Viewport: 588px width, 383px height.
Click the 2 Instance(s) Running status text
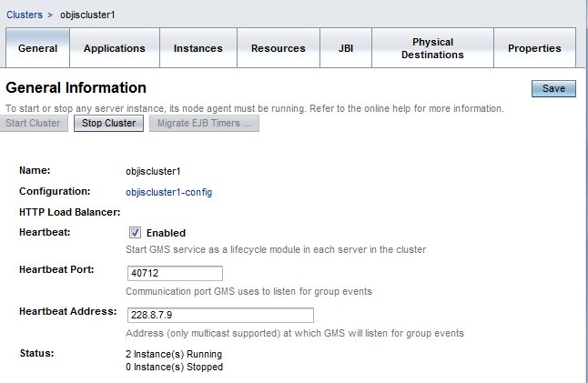click(174, 354)
